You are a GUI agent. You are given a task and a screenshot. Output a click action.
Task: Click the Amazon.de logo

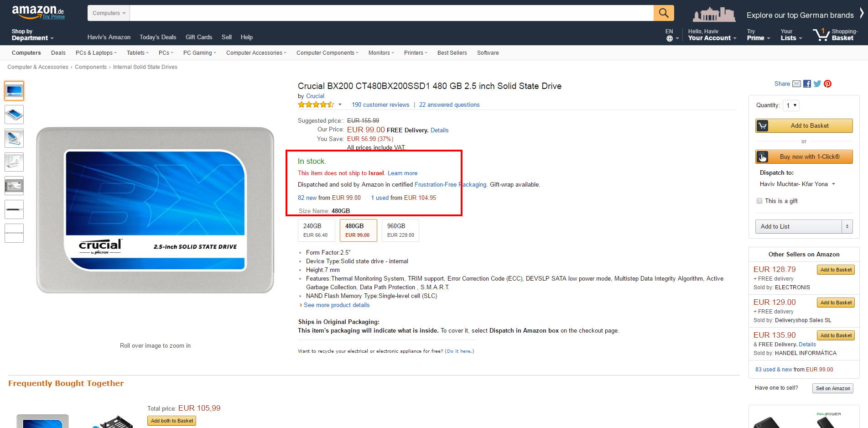37,12
